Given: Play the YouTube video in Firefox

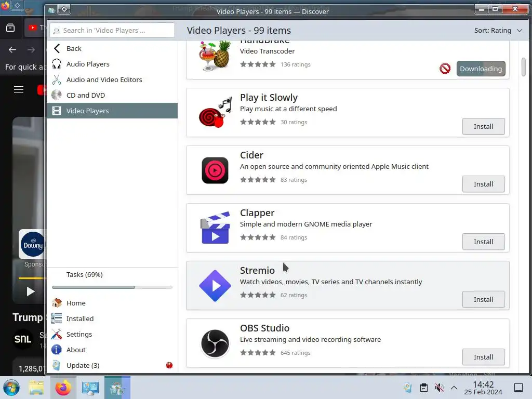Looking at the screenshot, I should [x=30, y=291].
